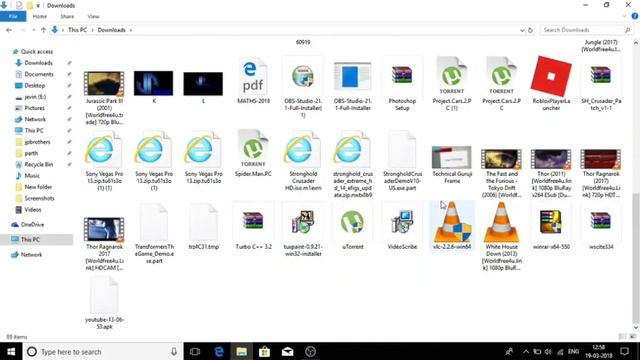Viewport: 640px width, 360px height.
Task: Open the Action Center notifications icon
Action: (x=624, y=351)
